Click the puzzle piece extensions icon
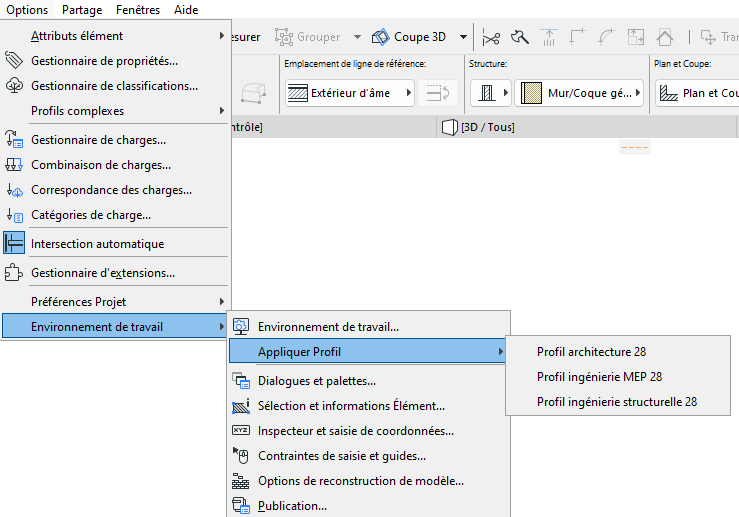This screenshot has width=739, height=517. coord(14,272)
